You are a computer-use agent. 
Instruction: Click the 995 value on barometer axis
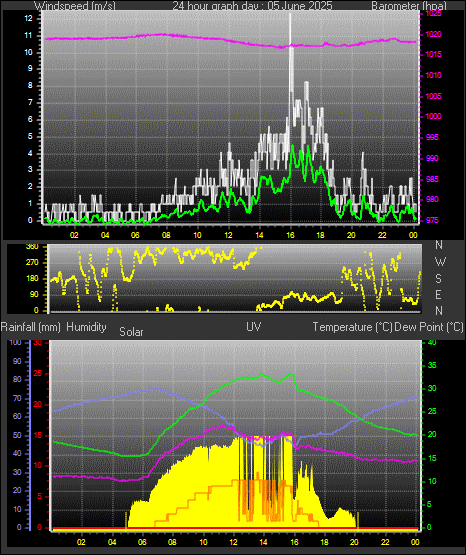[x=432, y=137]
